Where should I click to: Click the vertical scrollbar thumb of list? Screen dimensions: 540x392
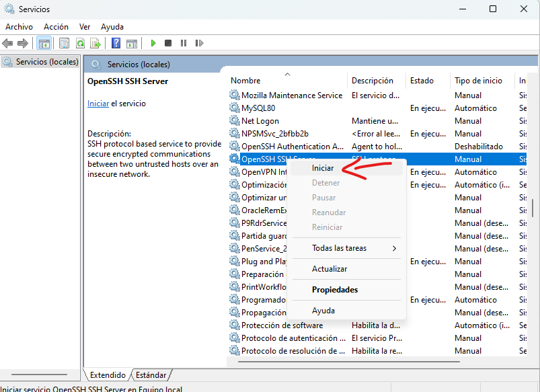[533, 208]
